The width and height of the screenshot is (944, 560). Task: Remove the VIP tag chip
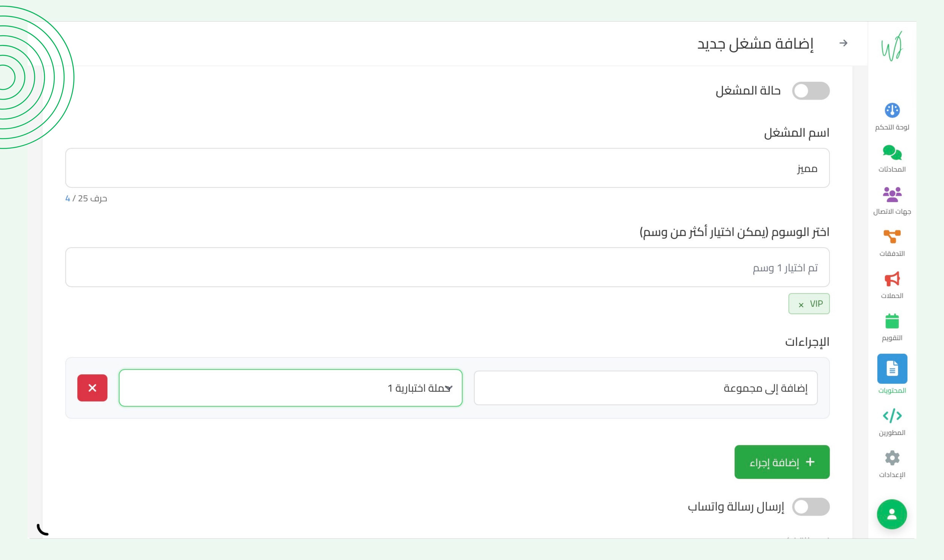[x=801, y=305]
